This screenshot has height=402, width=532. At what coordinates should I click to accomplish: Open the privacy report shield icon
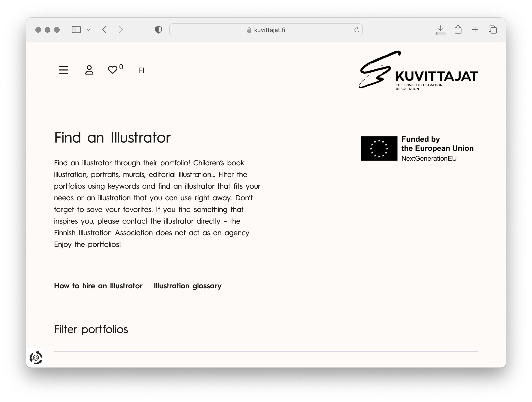pyautogui.click(x=158, y=30)
